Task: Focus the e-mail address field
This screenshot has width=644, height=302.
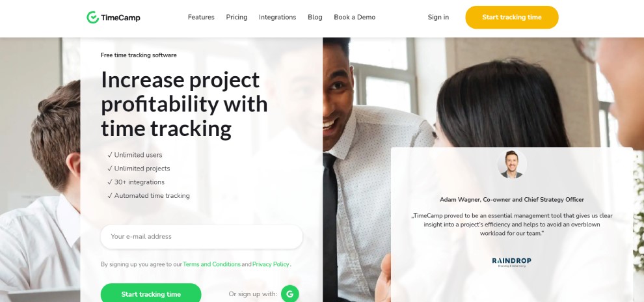Action: (x=201, y=237)
